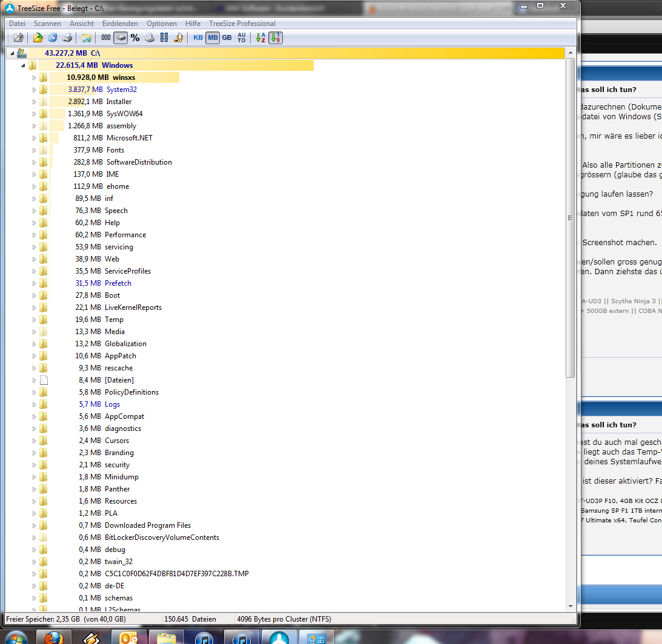Open the Scannen menu

point(47,24)
